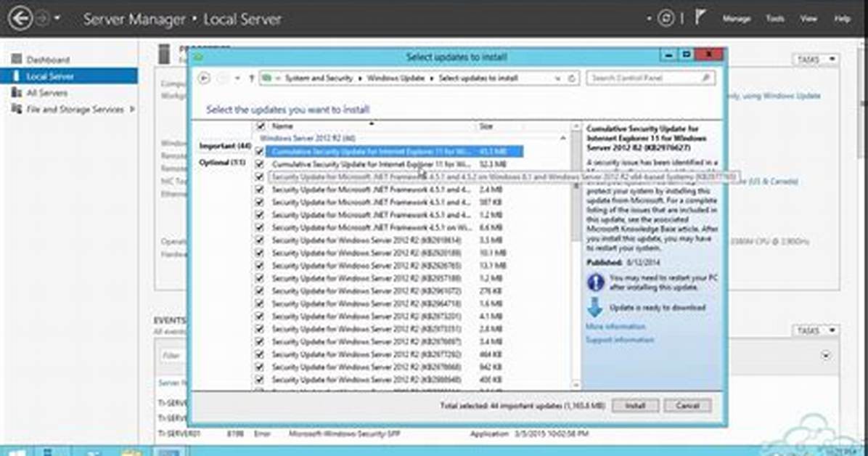The height and width of the screenshot is (456, 868).
Task: Open the Manage menu
Action: [x=736, y=18]
